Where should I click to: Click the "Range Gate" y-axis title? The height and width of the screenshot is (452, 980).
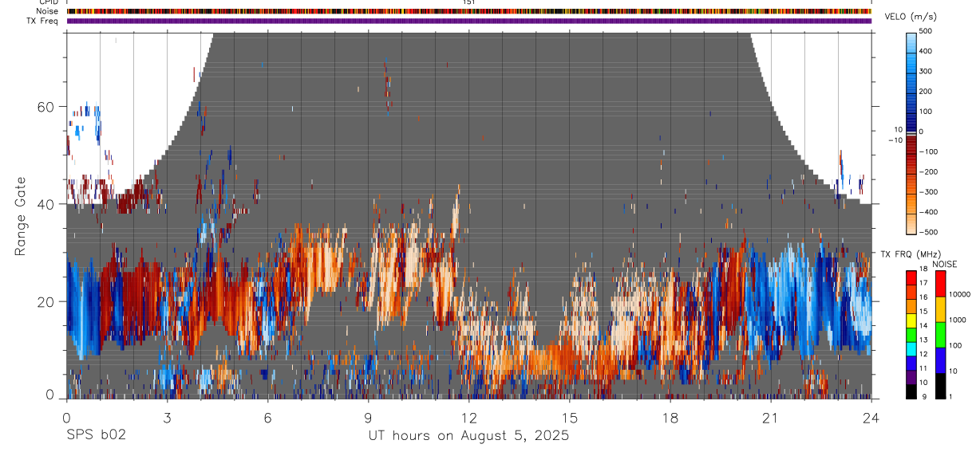[22, 215]
